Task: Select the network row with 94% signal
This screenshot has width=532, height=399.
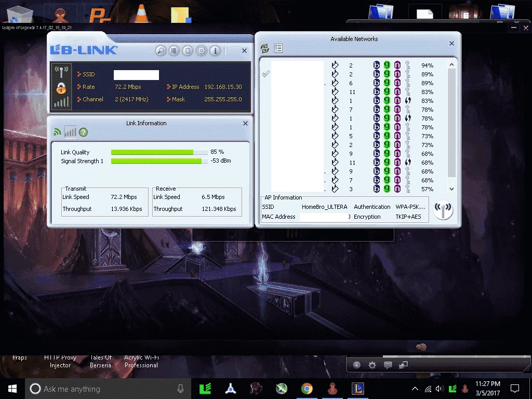Action: (x=354, y=65)
